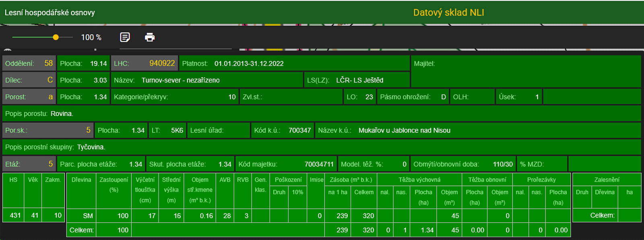
Task: Click the % MZD field
Action: (542, 164)
